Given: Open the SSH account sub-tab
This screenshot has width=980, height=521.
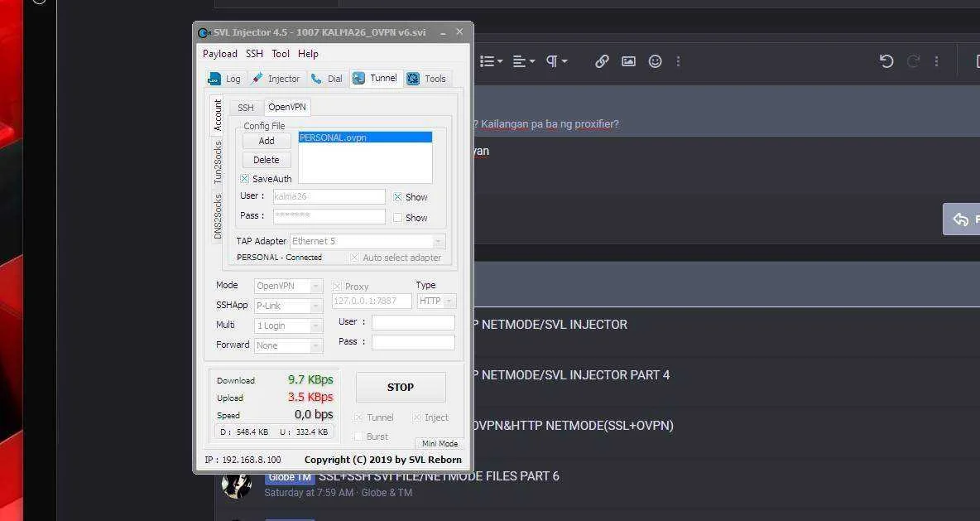Looking at the screenshot, I should click(x=246, y=108).
